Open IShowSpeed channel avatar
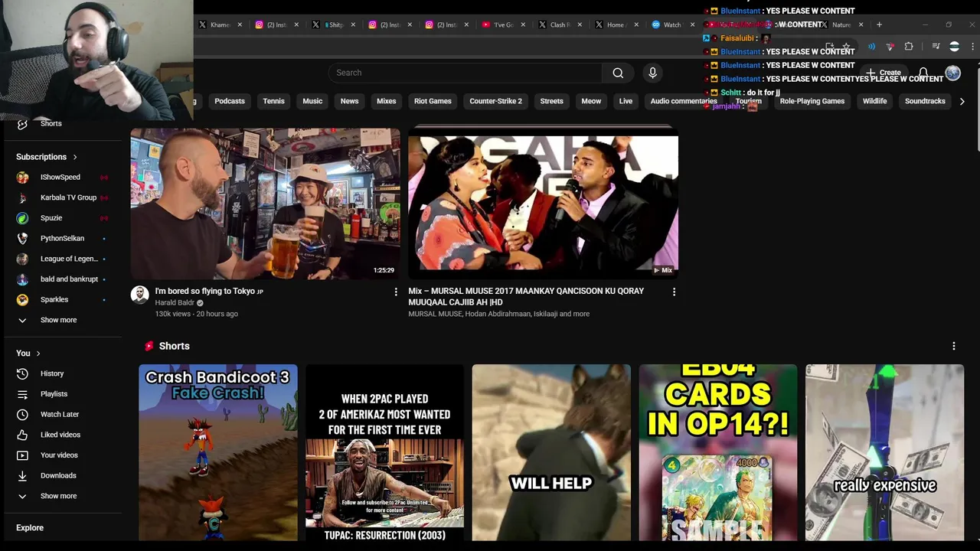This screenshot has height=551, width=980. [23, 177]
